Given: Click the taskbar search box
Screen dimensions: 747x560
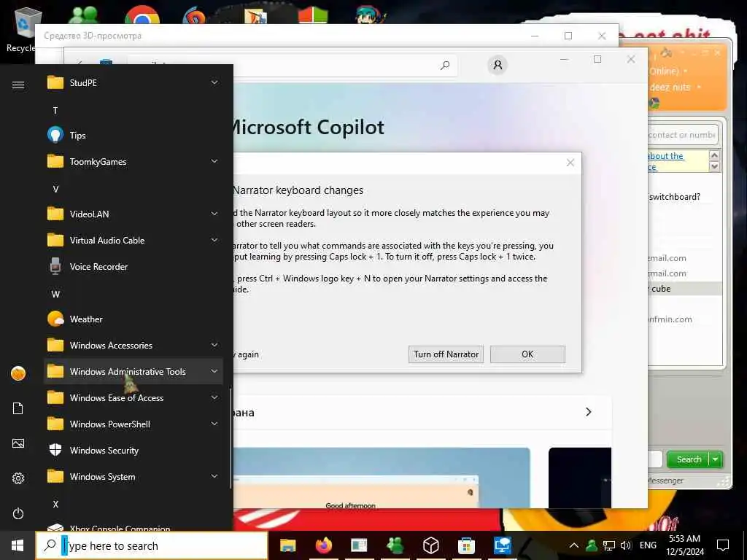Looking at the screenshot, I should click(152, 545).
